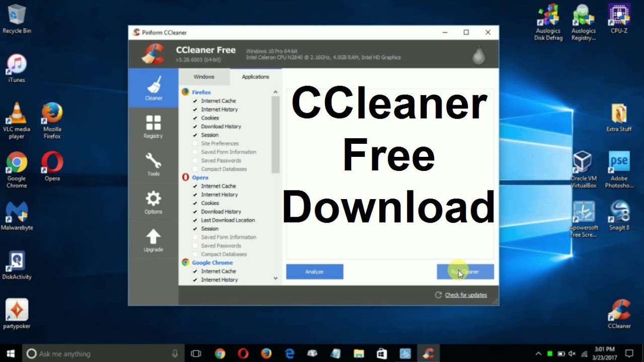The height and width of the screenshot is (362, 644).
Task: Uncheck Firefox Cookies
Action: click(195, 118)
